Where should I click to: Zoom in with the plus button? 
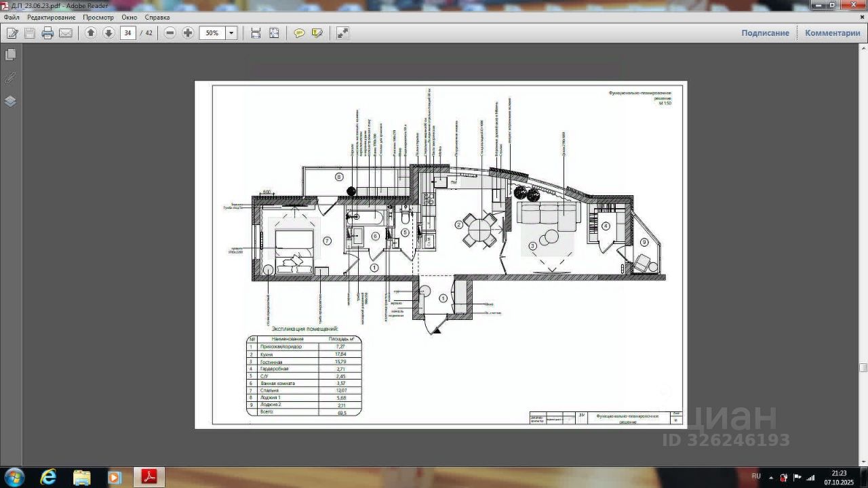point(188,33)
